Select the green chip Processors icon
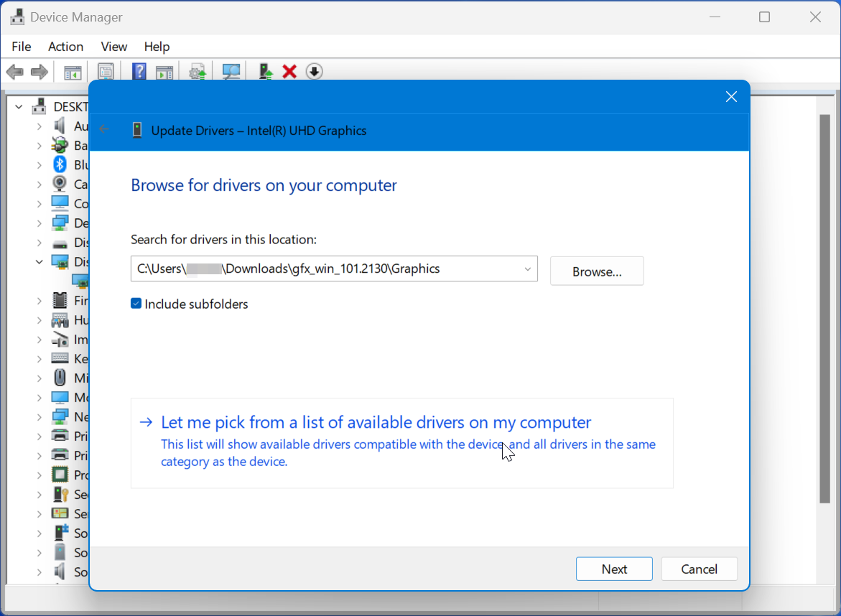The height and width of the screenshot is (616, 841). tap(60, 475)
